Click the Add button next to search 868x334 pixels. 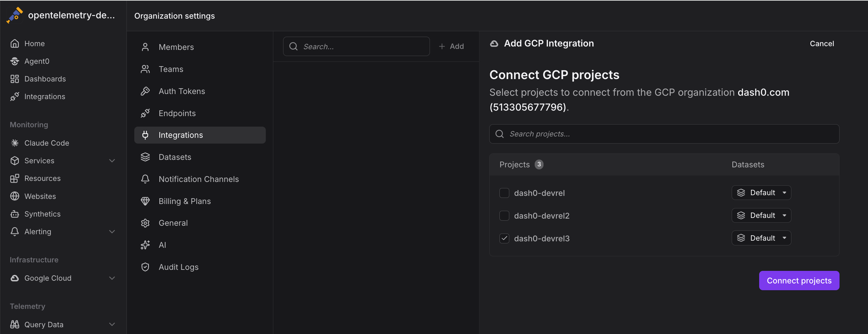(451, 46)
